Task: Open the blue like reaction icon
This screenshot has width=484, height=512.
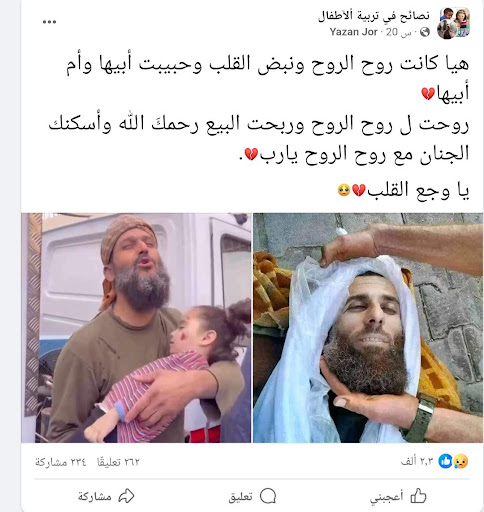Action: point(445,461)
